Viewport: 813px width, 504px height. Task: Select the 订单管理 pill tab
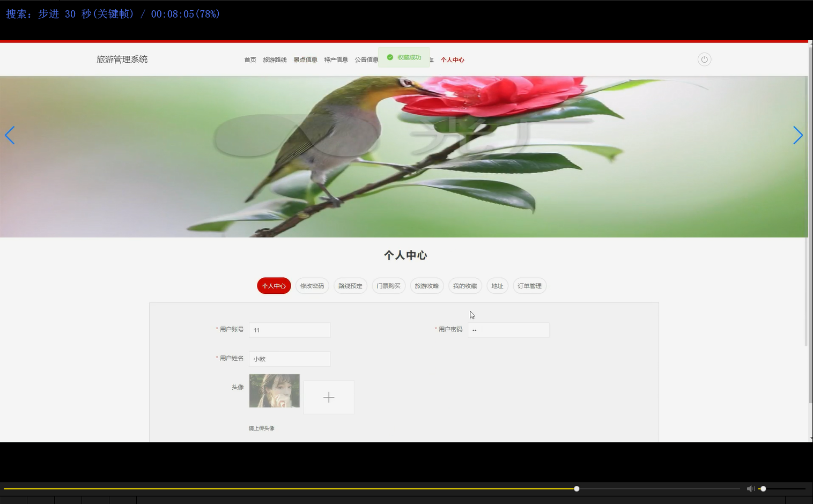tap(529, 286)
